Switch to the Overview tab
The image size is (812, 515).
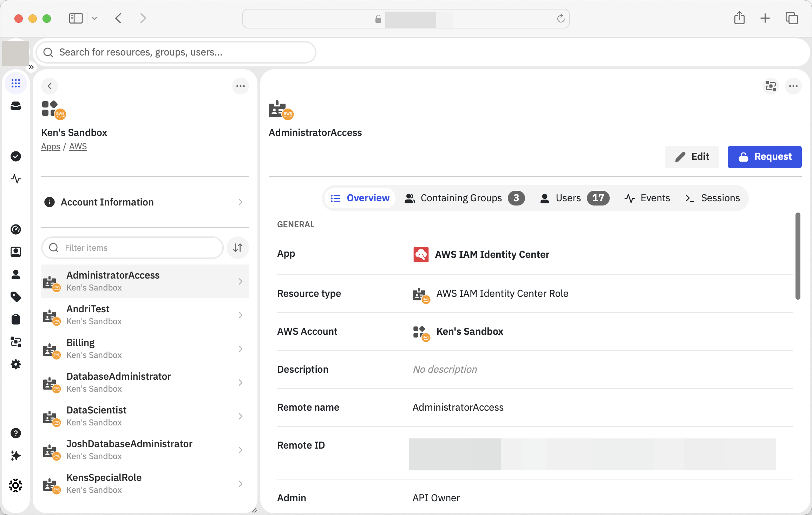(x=360, y=198)
